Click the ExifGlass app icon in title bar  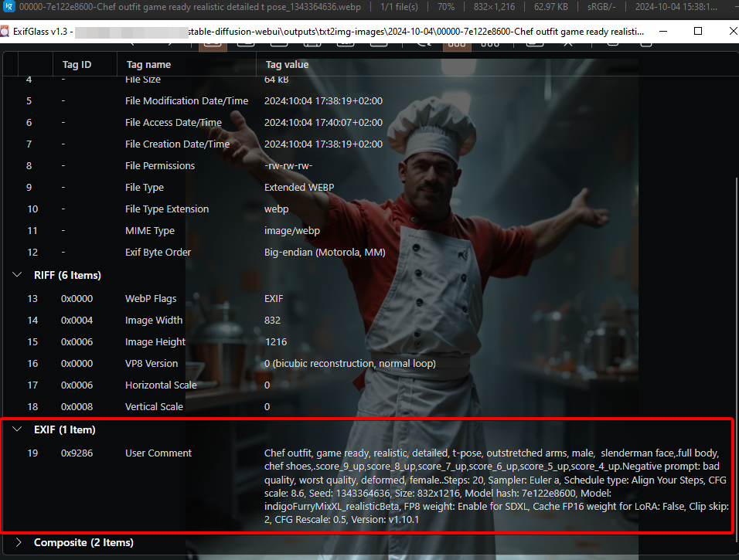coord(5,32)
